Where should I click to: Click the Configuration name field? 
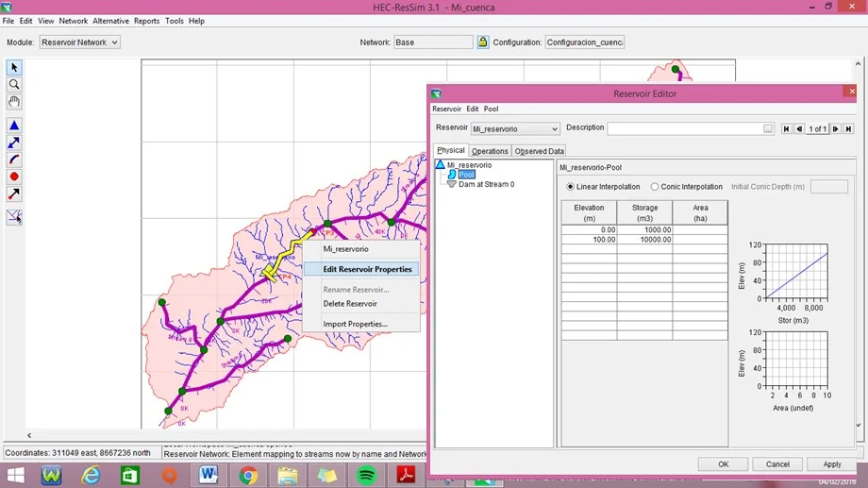(x=585, y=42)
